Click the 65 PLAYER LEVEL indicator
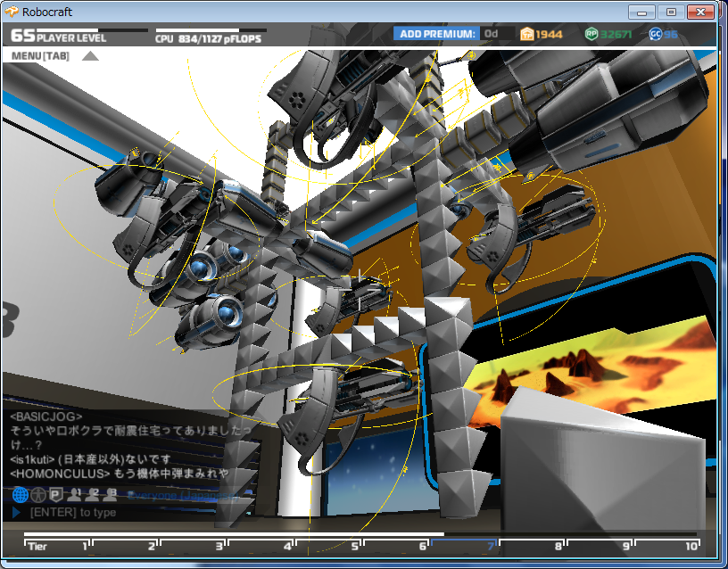The width and height of the screenshot is (728, 569). (x=59, y=36)
